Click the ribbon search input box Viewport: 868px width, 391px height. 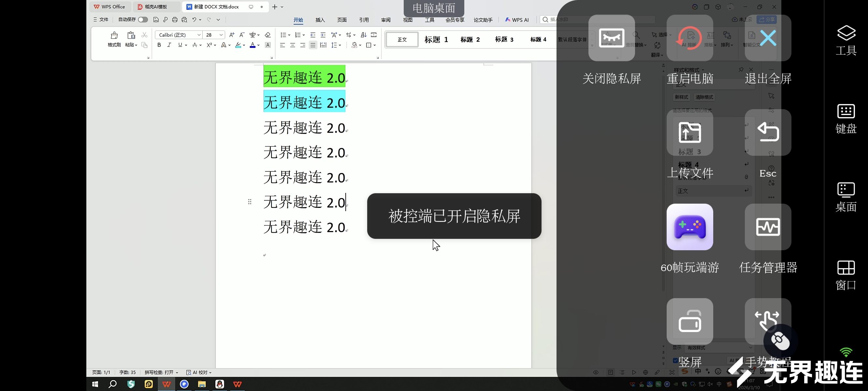[x=597, y=20]
